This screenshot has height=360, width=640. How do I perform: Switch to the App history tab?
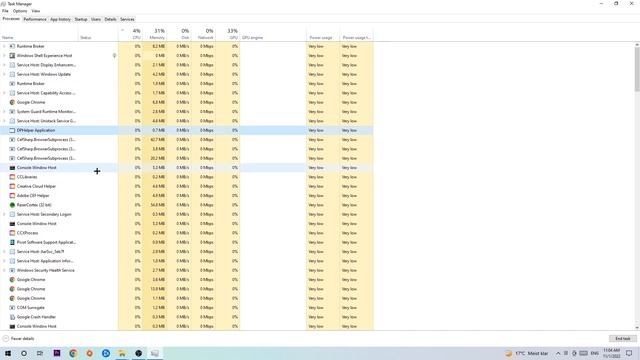(x=60, y=19)
